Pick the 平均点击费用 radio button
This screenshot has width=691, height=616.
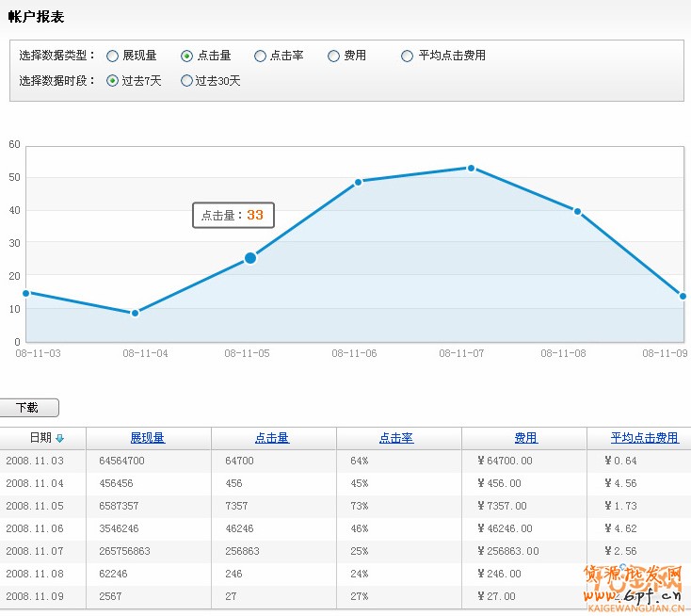coord(407,57)
